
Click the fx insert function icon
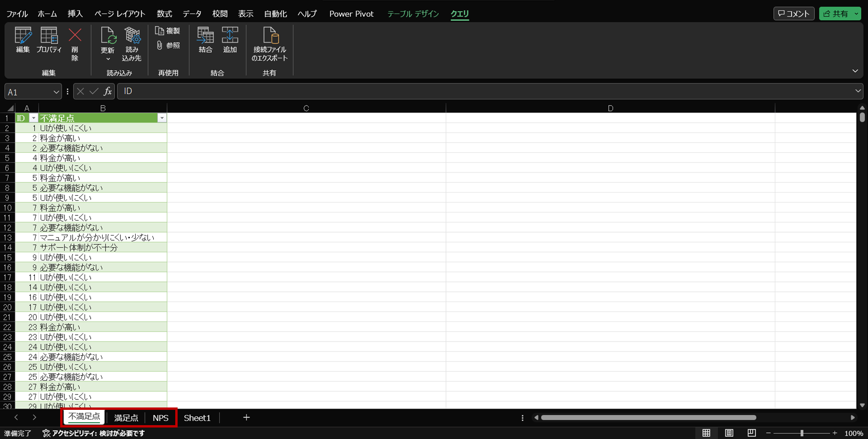(108, 91)
